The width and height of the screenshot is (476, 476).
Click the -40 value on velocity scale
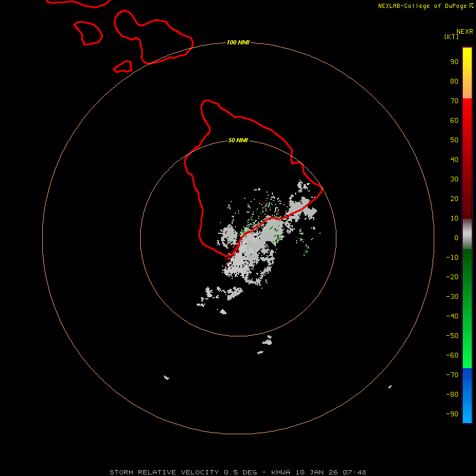pos(452,316)
